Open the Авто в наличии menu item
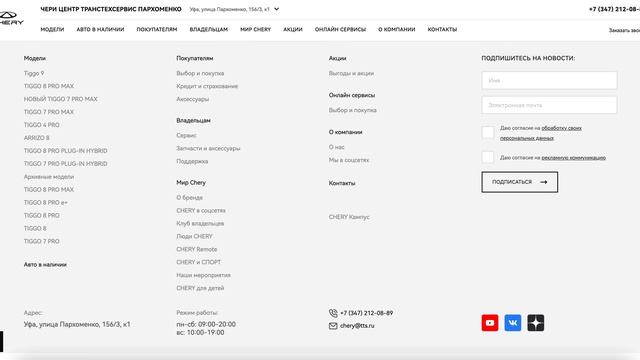Screen dimensions: 640x360 100,29
